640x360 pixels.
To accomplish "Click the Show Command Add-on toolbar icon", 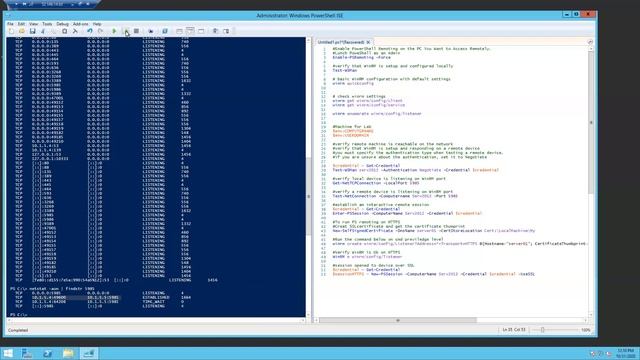I will pyautogui.click(x=226, y=31).
